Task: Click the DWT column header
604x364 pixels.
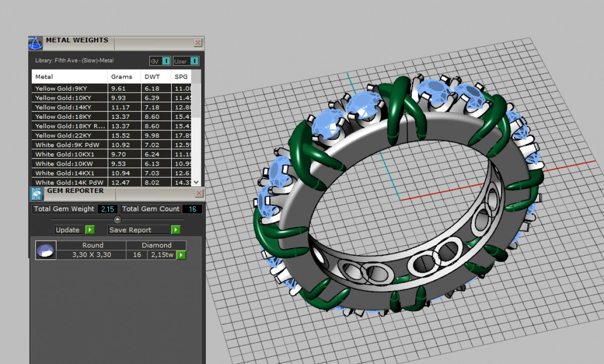Action: click(153, 77)
